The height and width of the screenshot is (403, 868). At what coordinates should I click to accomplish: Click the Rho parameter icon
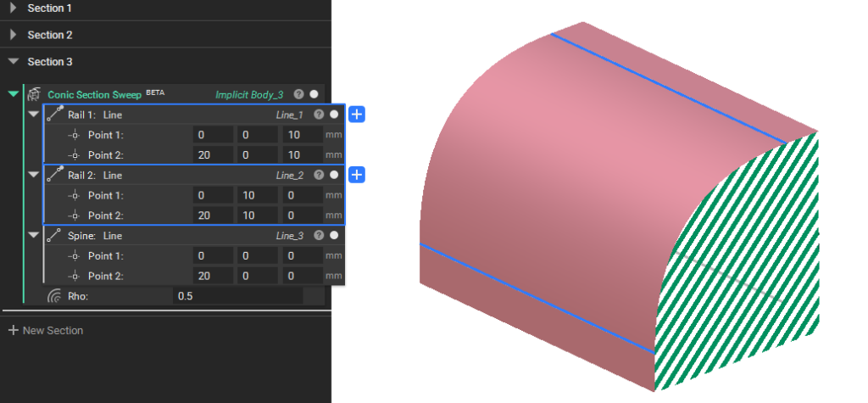pos(55,296)
